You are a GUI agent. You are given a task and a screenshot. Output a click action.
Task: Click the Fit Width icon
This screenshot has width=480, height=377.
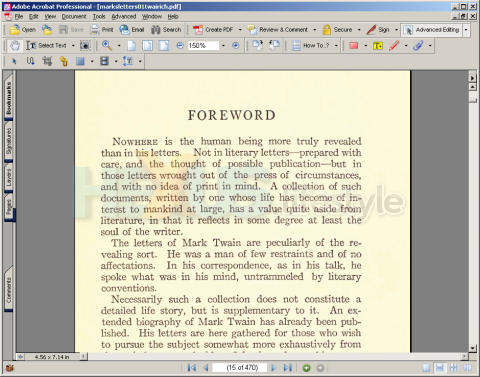(164, 46)
